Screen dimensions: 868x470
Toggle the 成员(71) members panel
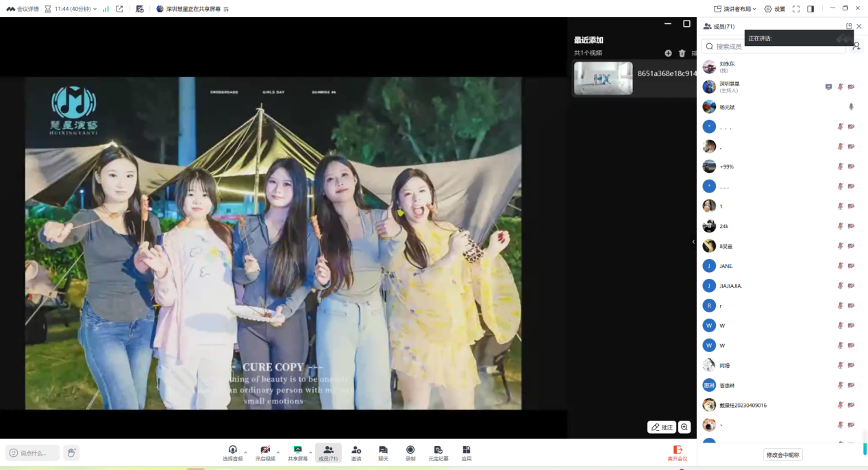coord(328,453)
